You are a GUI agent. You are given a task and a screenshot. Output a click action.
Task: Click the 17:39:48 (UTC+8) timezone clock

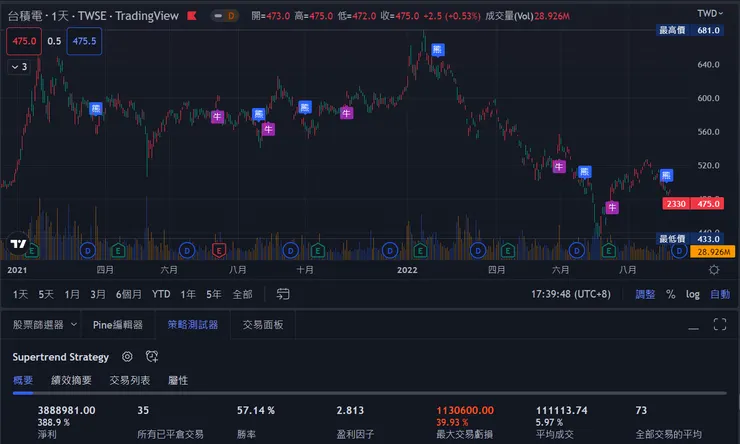tap(571, 294)
